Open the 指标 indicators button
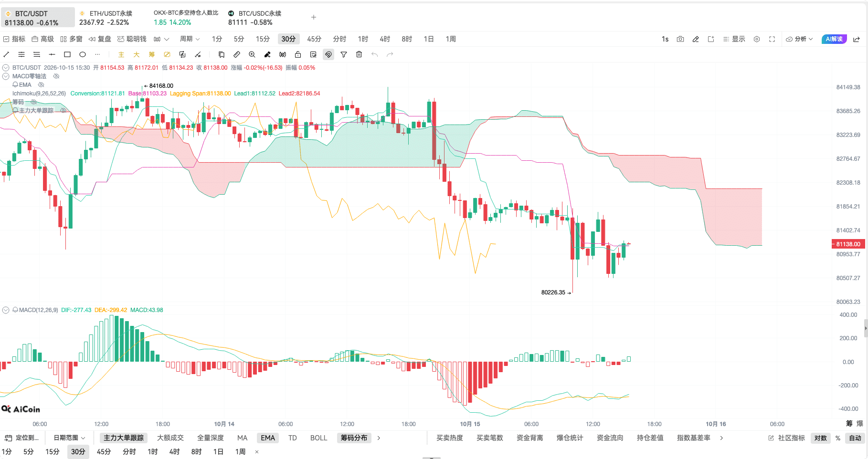This screenshot has height=459, width=868. point(14,39)
